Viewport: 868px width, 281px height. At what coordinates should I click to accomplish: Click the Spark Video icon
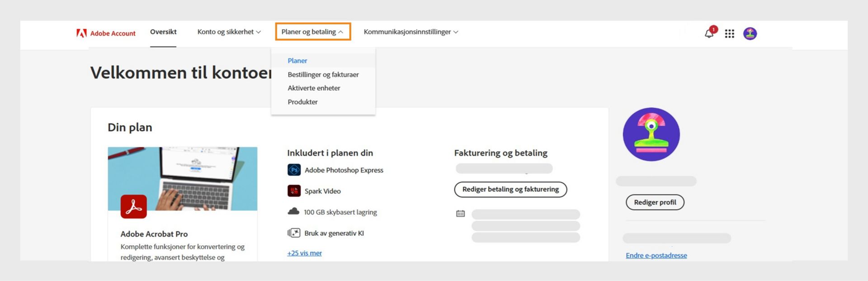click(x=294, y=191)
